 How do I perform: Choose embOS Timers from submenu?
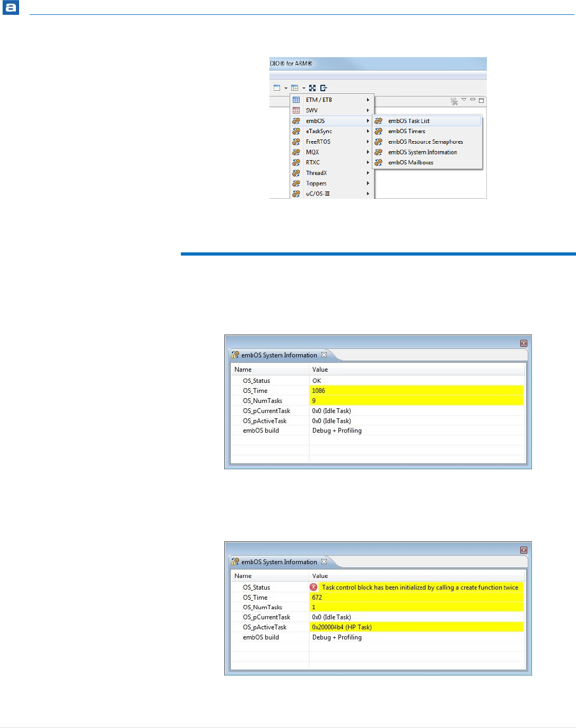(427, 131)
